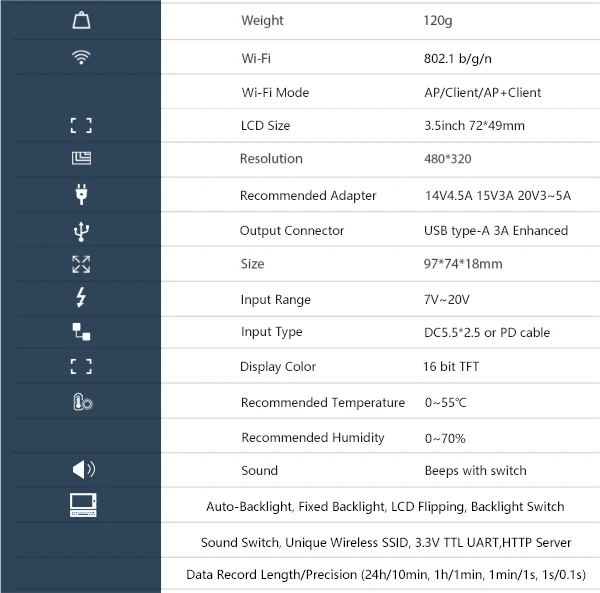Click the bracket icon beside LCD Size
This screenshot has height=593, width=600.
click(x=81, y=125)
